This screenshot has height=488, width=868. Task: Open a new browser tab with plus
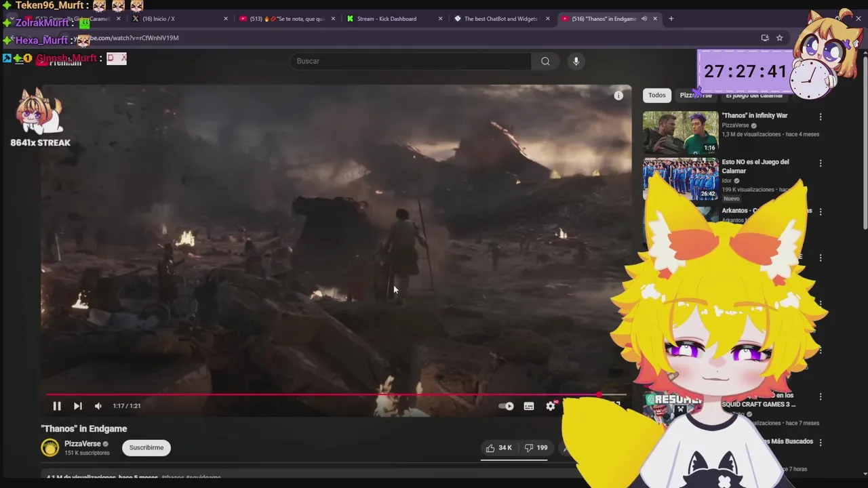pyautogui.click(x=671, y=19)
